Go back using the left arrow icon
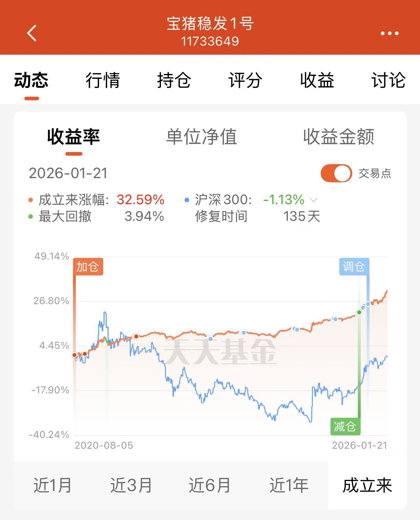This screenshot has width=420, height=520. click(x=32, y=33)
